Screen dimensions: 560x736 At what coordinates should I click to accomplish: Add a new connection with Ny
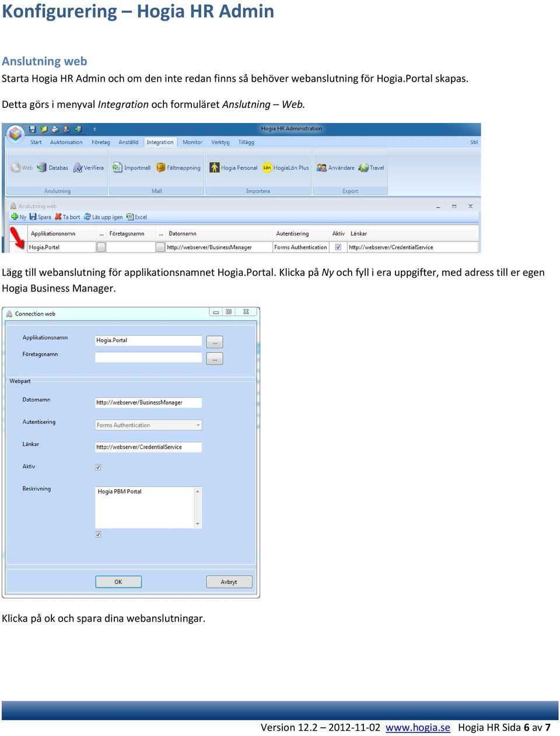click(19, 217)
